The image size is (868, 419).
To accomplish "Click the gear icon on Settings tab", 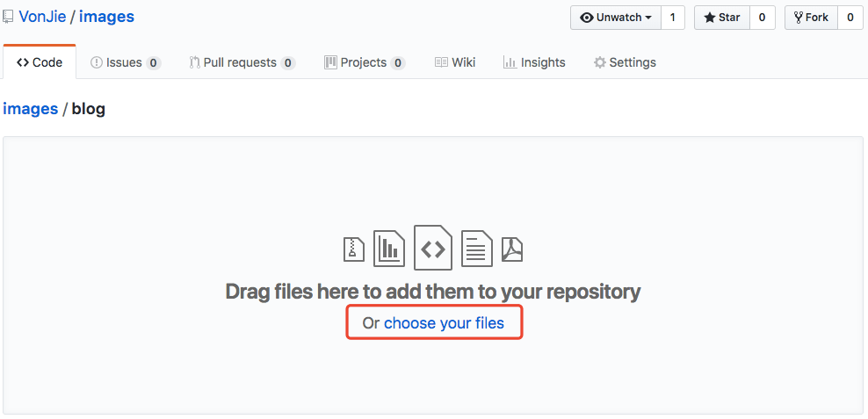I will (x=600, y=62).
